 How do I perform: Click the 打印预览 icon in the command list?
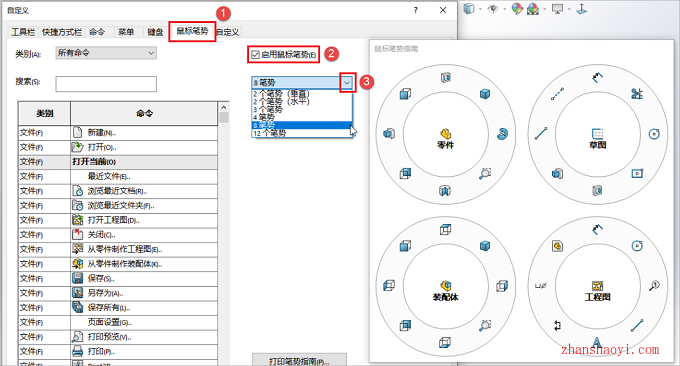pyautogui.click(x=78, y=337)
